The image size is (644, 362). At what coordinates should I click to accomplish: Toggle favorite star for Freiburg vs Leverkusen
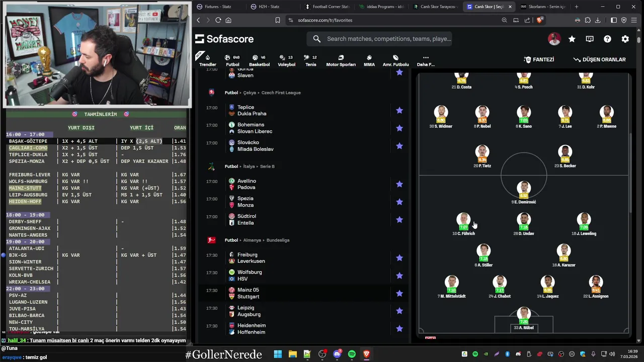(399, 258)
